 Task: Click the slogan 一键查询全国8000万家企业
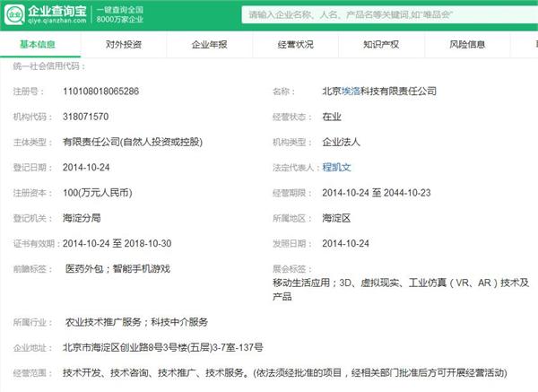click(x=120, y=14)
